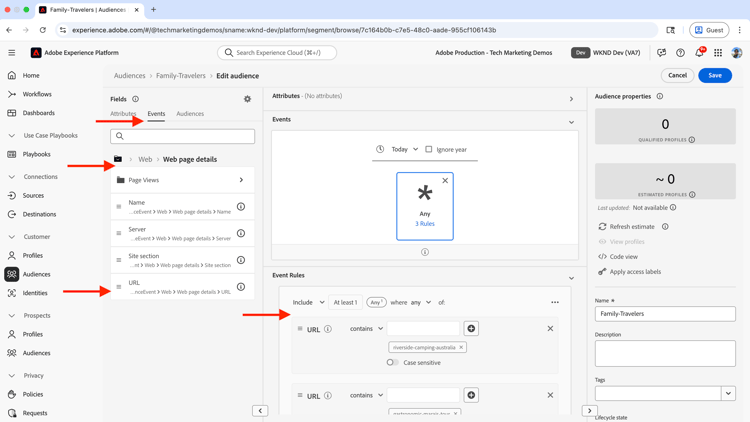The width and height of the screenshot is (750, 422).
Task: Open the where any dropdown
Action: pyautogui.click(x=421, y=302)
